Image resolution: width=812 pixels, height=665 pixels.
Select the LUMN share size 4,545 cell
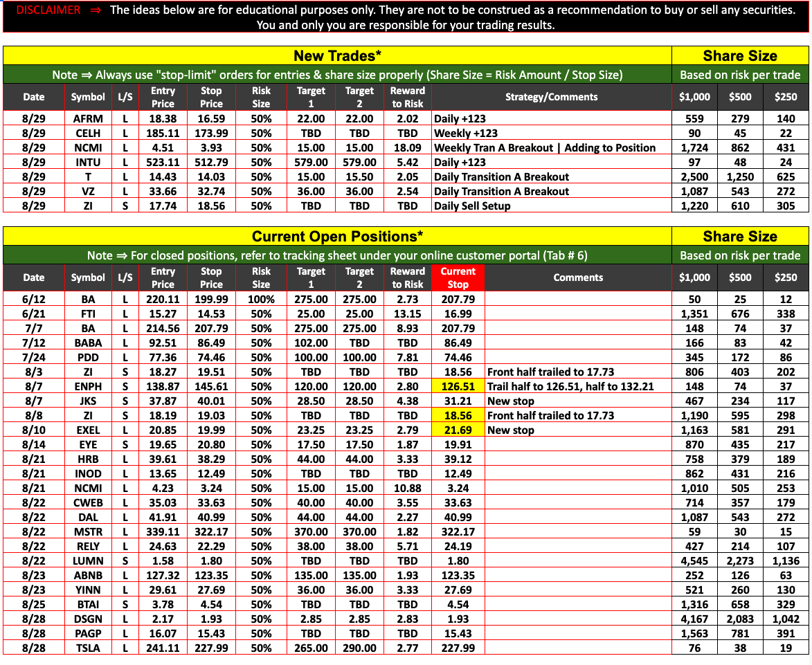point(694,561)
